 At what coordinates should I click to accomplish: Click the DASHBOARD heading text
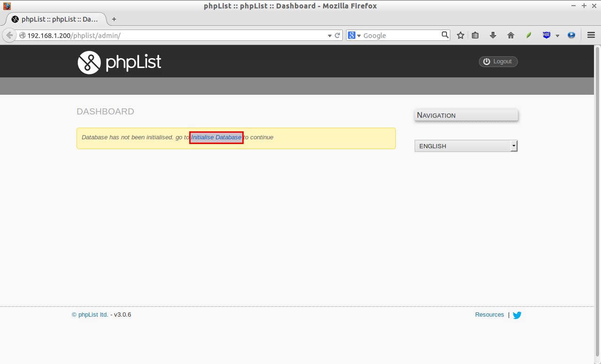click(105, 112)
